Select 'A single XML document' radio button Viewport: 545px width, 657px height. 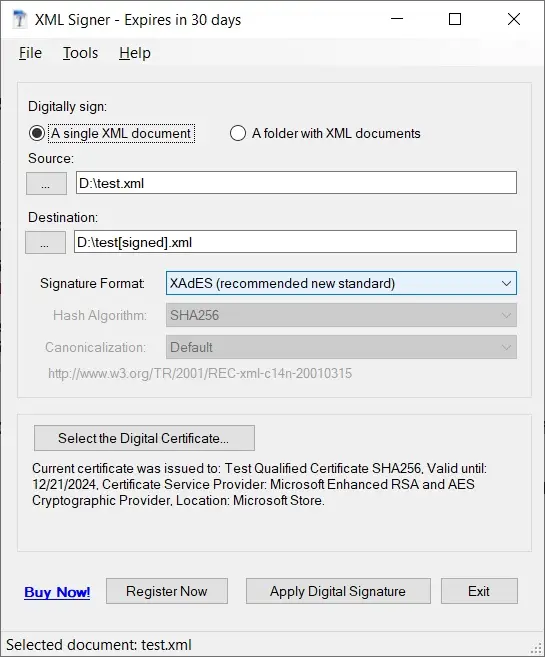37,133
